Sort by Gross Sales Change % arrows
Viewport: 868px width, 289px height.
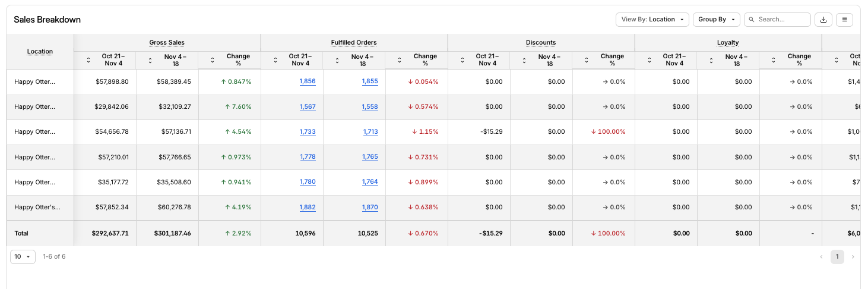click(x=213, y=60)
